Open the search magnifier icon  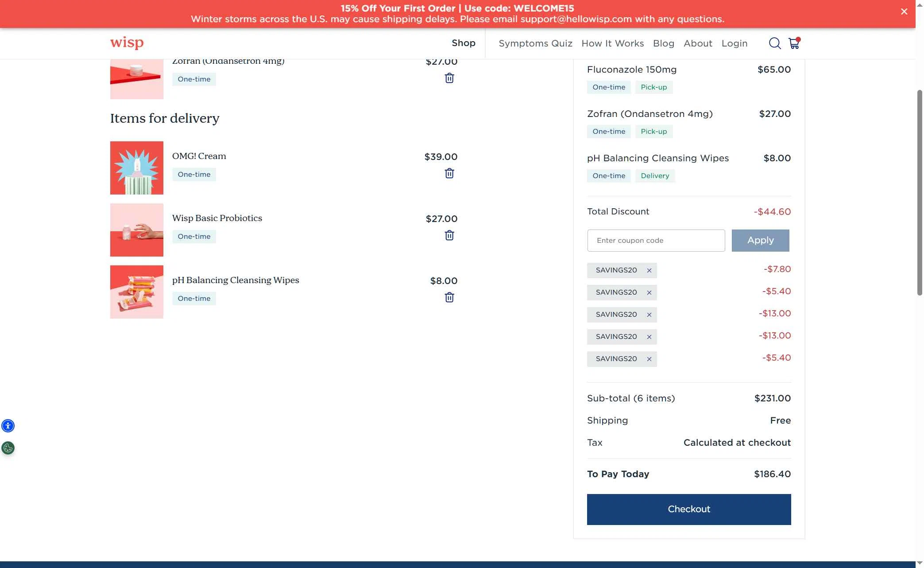[774, 43]
